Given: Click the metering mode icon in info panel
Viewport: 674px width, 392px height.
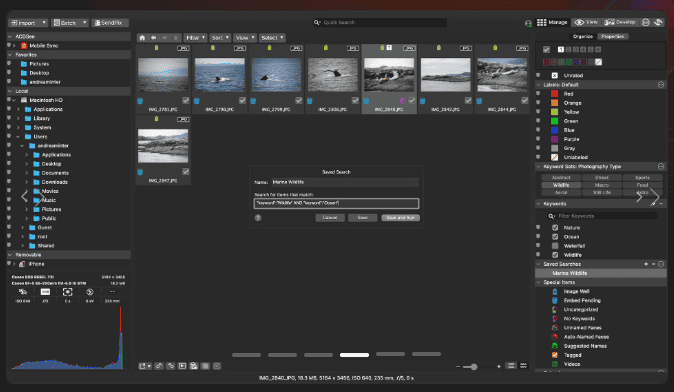Looking at the screenshot, I should 67,292.
